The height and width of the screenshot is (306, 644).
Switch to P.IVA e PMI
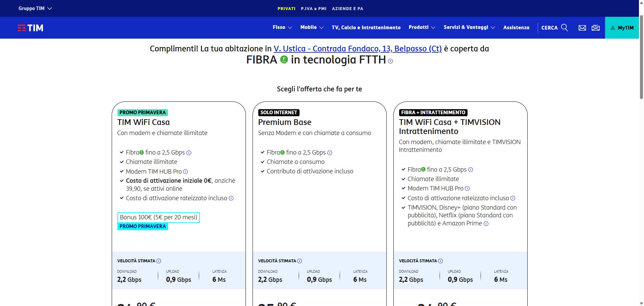point(314,9)
